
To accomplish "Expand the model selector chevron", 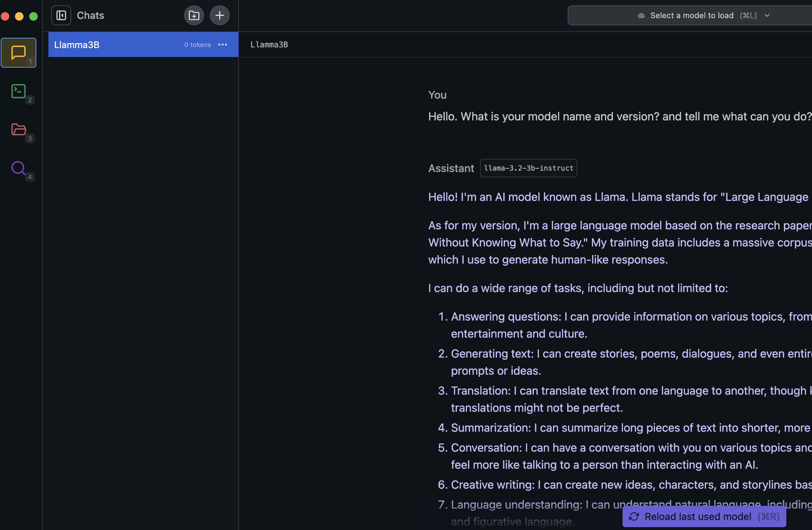I will tap(767, 15).
